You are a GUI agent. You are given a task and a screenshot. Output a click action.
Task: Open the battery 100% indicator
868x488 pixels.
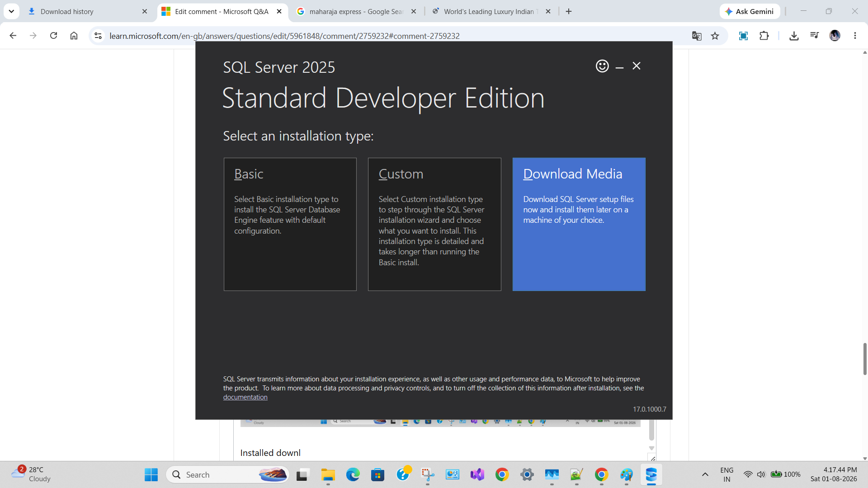pos(786,474)
